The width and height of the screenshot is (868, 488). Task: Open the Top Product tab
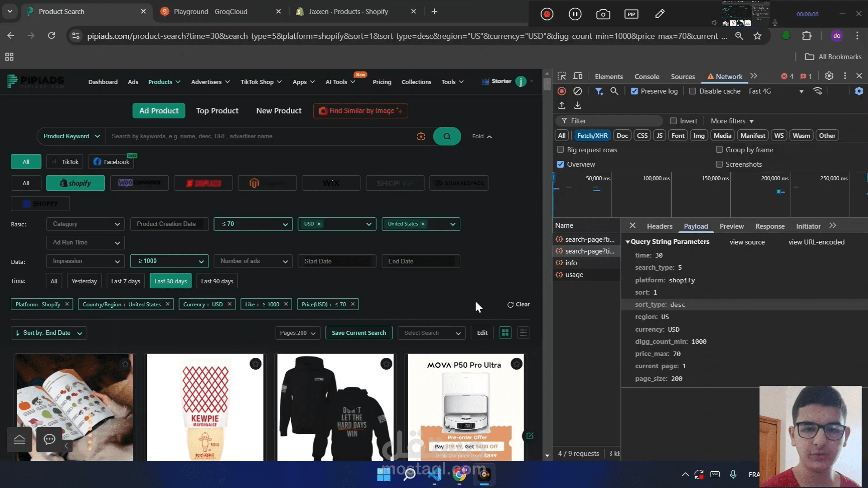tap(217, 111)
